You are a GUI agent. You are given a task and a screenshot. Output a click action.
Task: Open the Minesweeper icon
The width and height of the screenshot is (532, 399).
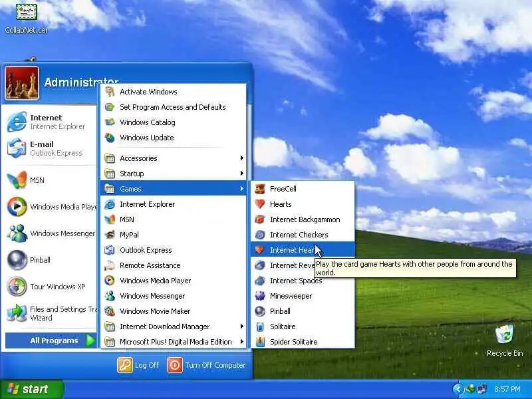[x=260, y=296]
